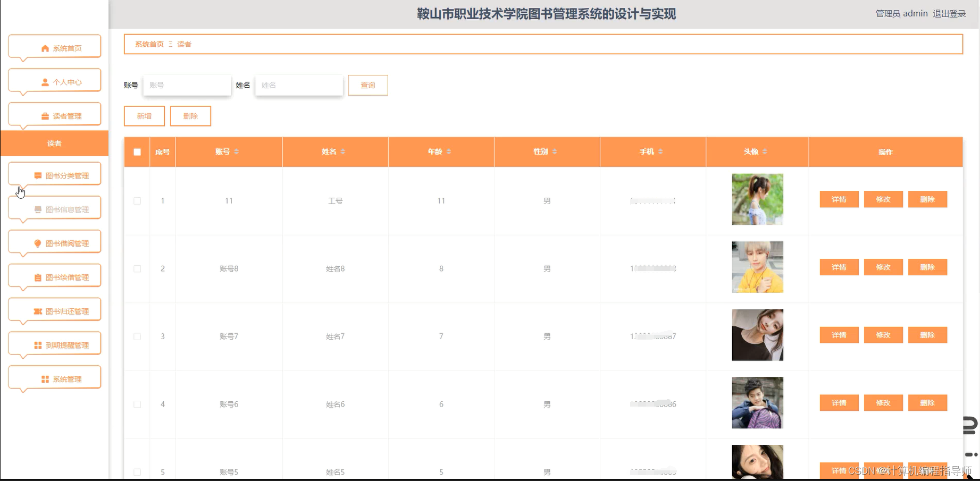Viewport: 980px width, 481px height.
Task: Click the 查询 search button
Action: [x=368, y=85]
